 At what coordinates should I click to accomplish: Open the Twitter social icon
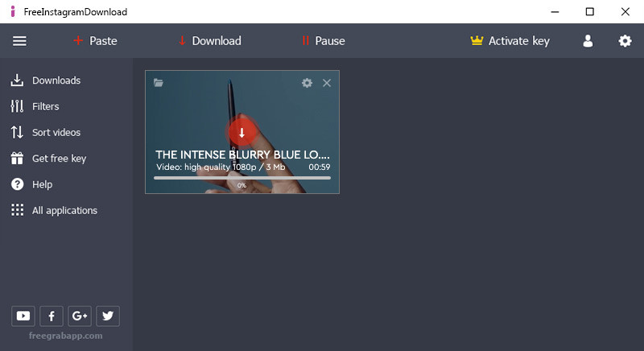point(108,316)
